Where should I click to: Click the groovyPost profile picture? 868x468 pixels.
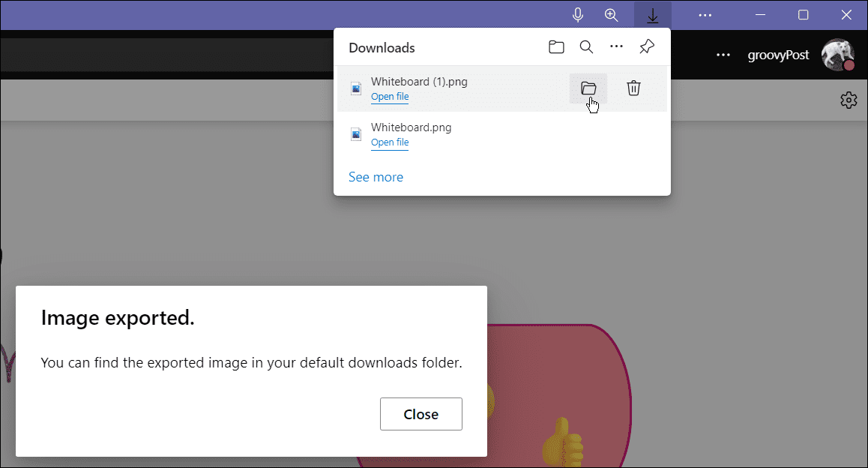[837, 55]
